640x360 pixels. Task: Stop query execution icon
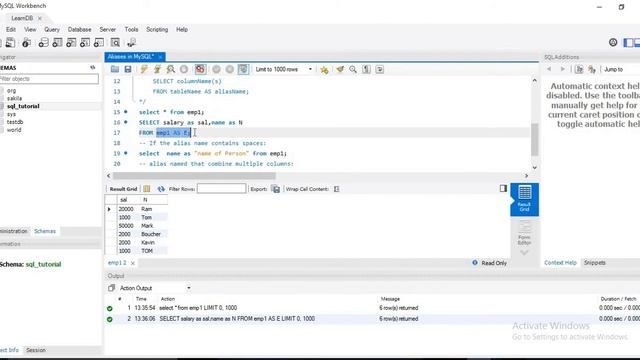click(x=184, y=69)
